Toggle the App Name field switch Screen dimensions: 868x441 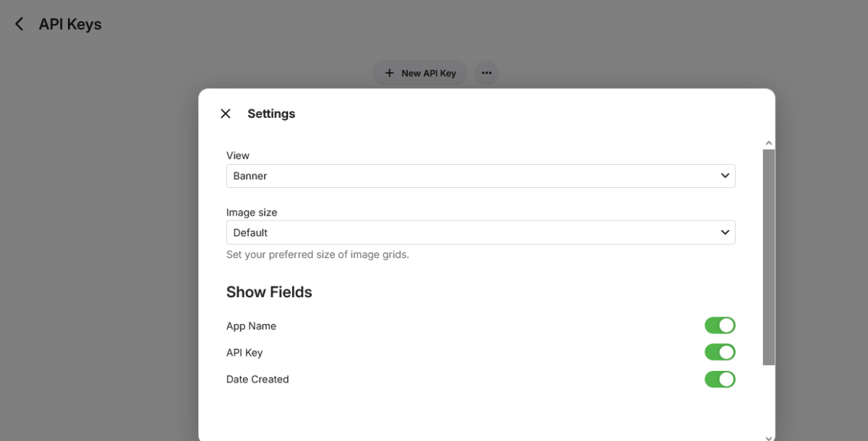click(x=720, y=325)
